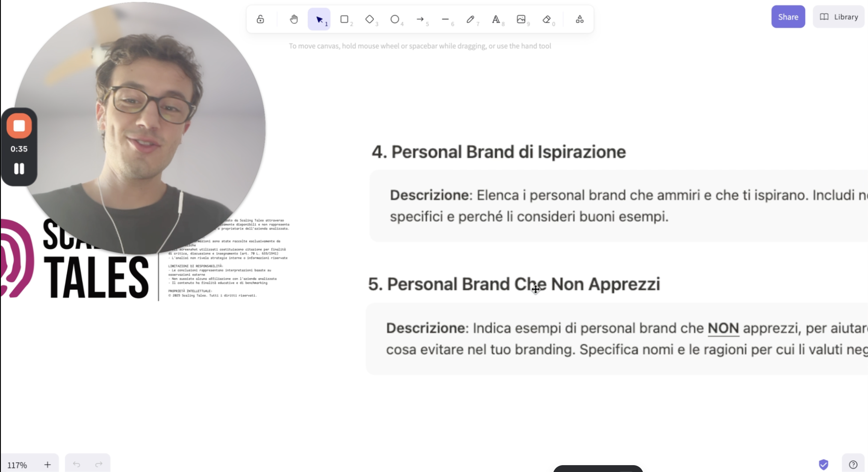Click the Share button
This screenshot has width=868, height=472.
[x=788, y=17]
